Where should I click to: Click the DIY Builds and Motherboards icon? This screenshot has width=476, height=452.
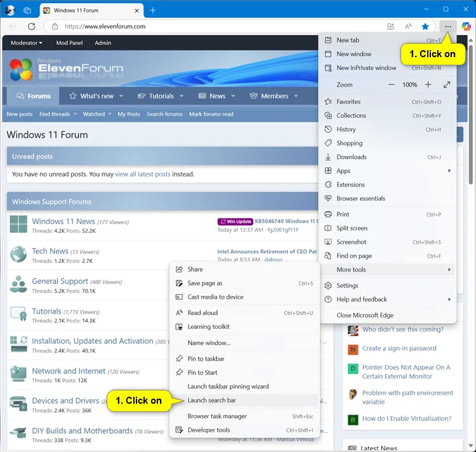point(18,433)
